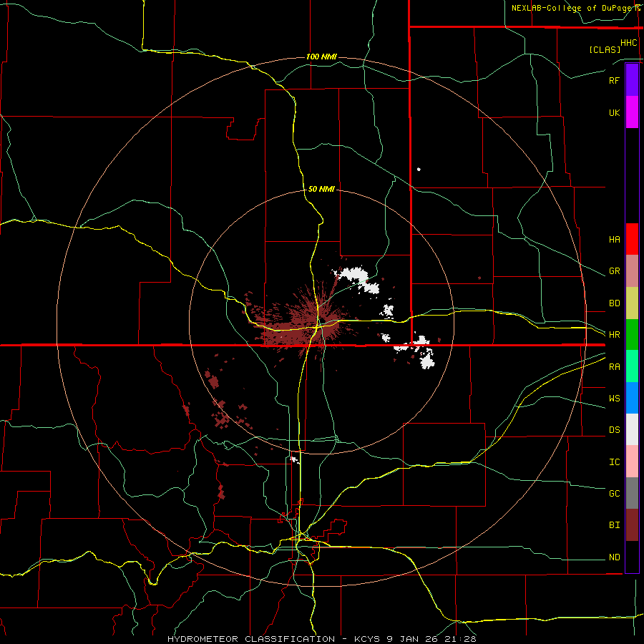Pick the HR green legend swatch
Image resolution: width=644 pixels, height=644 pixels.
click(x=632, y=335)
